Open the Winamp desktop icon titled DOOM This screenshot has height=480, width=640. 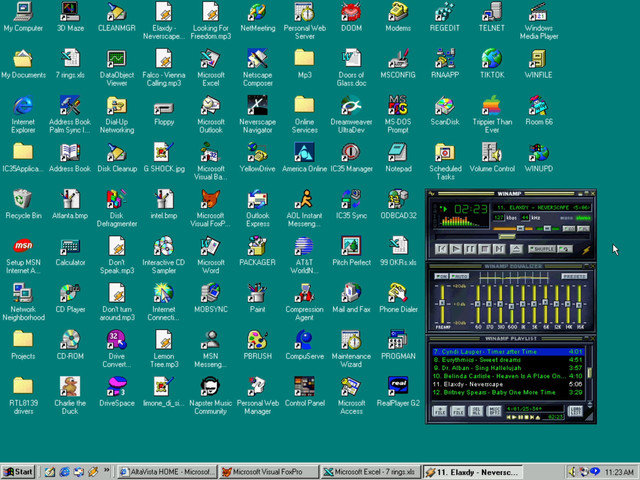coord(351,12)
